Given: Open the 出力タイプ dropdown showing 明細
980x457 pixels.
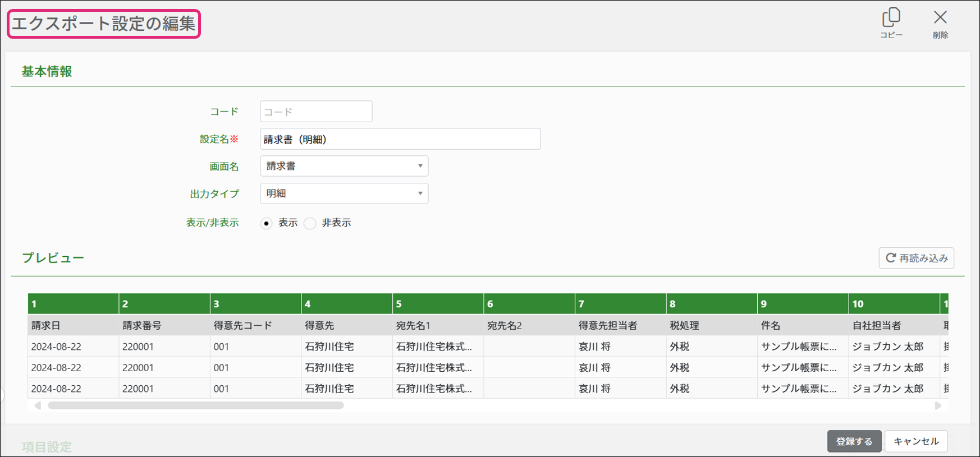Looking at the screenshot, I should pyautogui.click(x=344, y=193).
